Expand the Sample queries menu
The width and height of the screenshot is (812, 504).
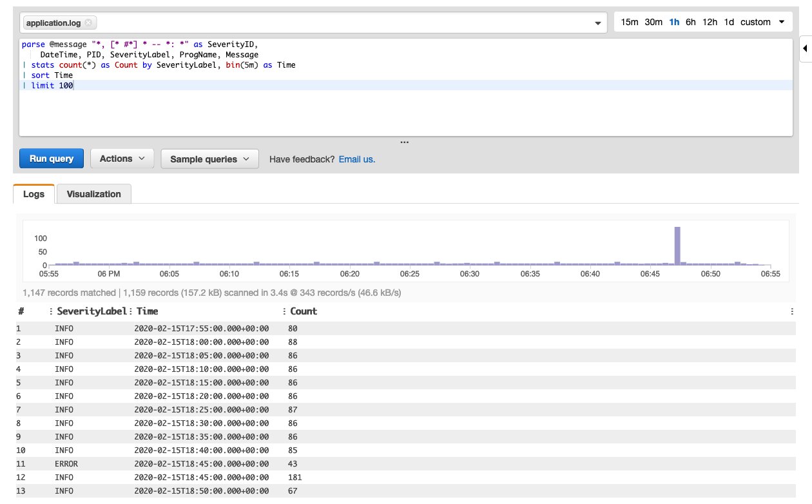(209, 159)
